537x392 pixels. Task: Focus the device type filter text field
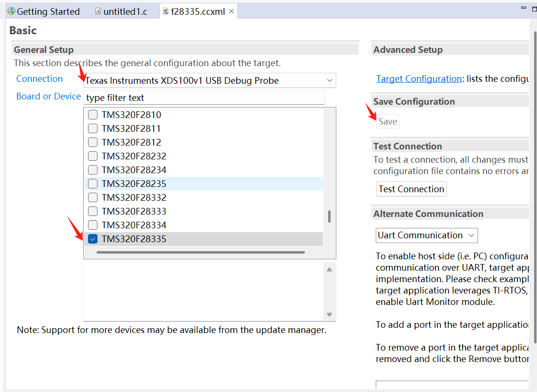click(204, 98)
